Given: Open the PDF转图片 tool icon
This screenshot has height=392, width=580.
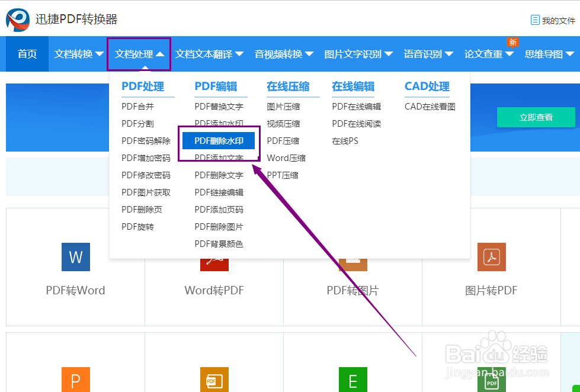Looking at the screenshot, I should tap(353, 257).
